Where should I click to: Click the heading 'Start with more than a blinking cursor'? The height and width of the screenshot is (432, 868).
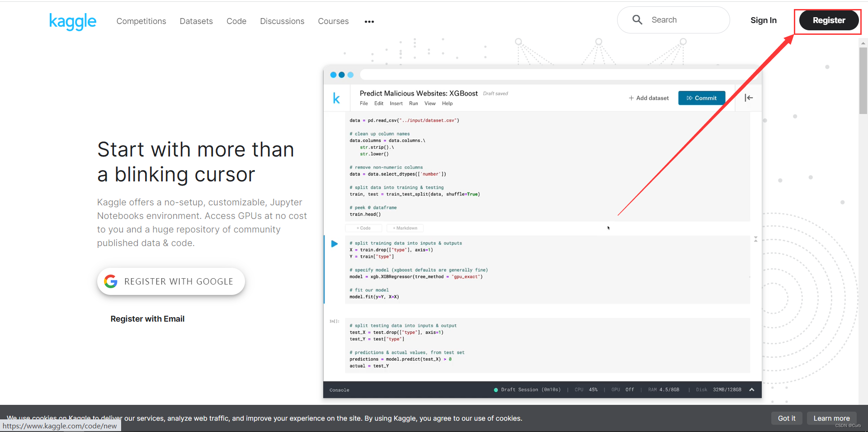(x=196, y=162)
